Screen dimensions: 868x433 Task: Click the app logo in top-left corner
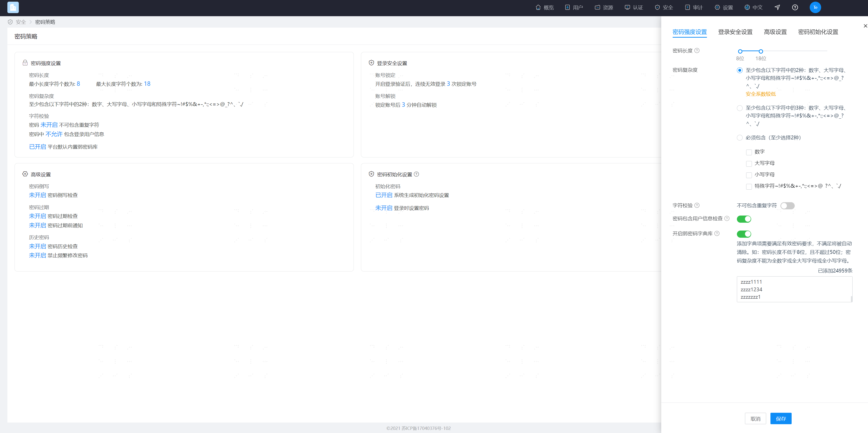13,7
